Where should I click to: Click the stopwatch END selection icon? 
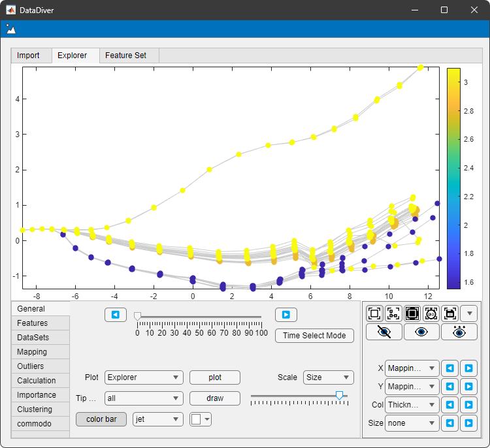click(x=431, y=313)
